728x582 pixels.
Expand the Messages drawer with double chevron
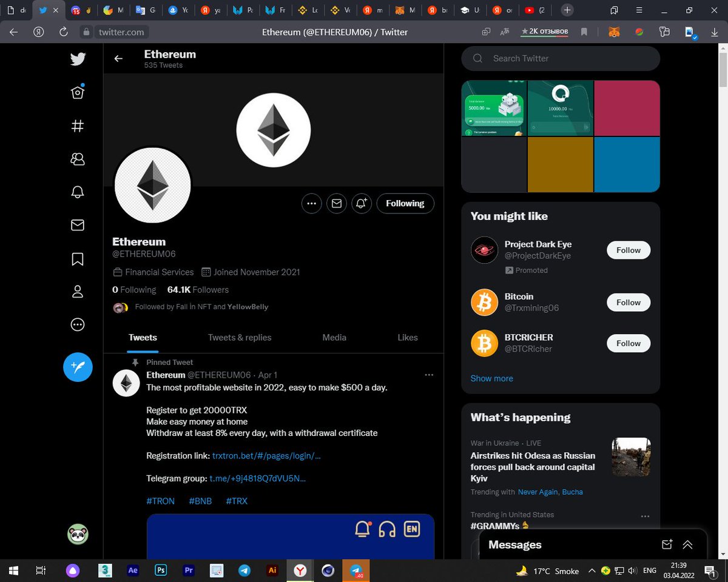[687, 544]
